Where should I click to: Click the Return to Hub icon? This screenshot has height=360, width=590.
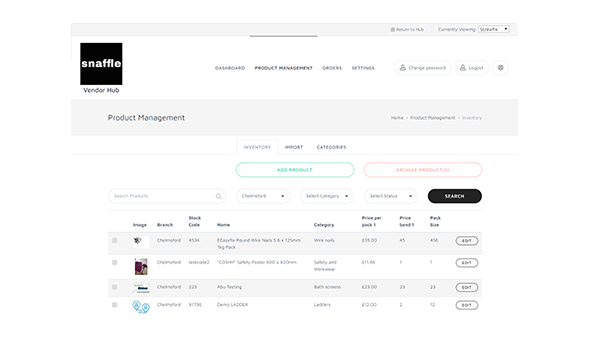tap(392, 29)
